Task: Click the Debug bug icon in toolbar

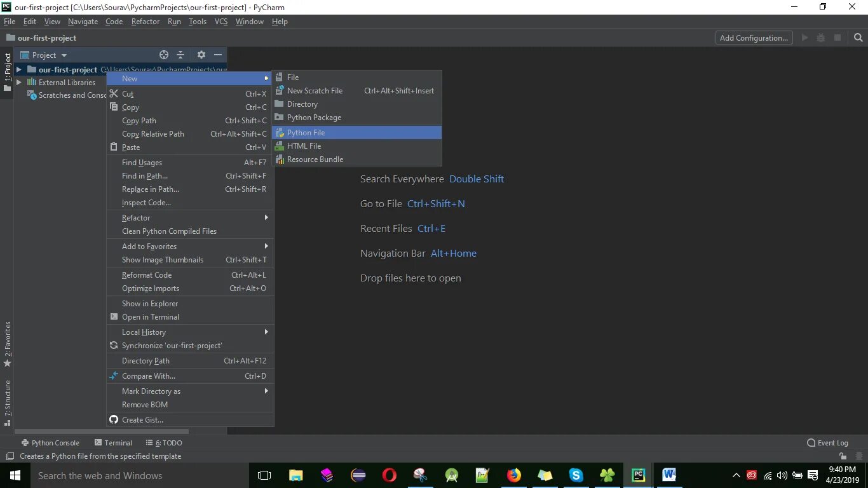Action: (822, 37)
